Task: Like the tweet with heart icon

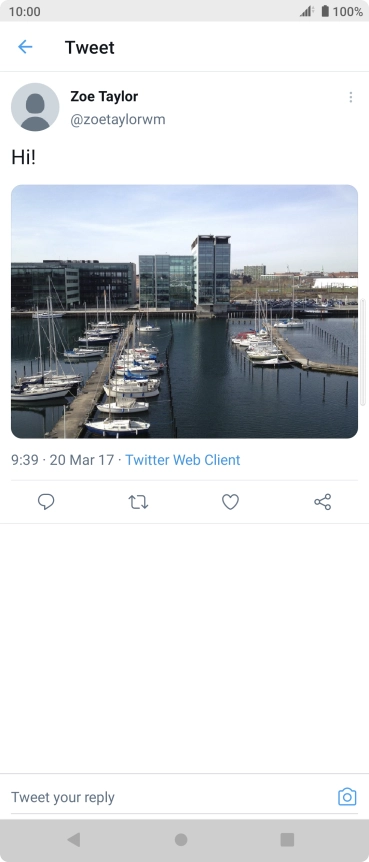Action: (230, 502)
